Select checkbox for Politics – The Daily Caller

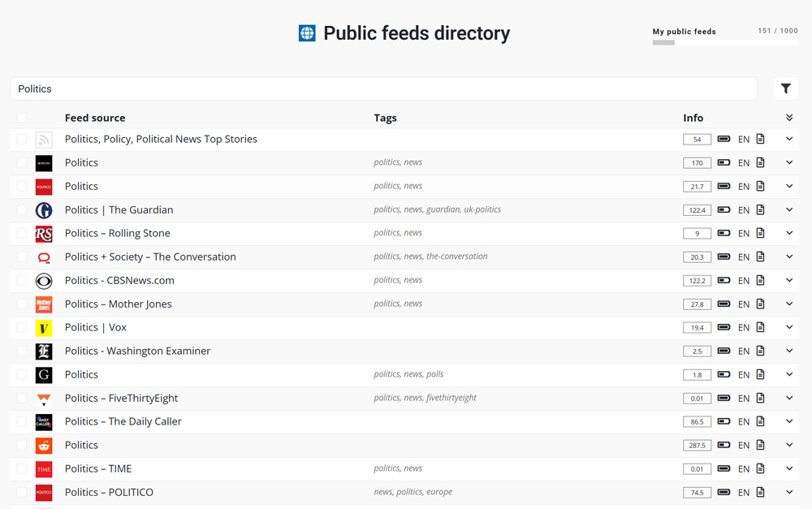(22, 421)
